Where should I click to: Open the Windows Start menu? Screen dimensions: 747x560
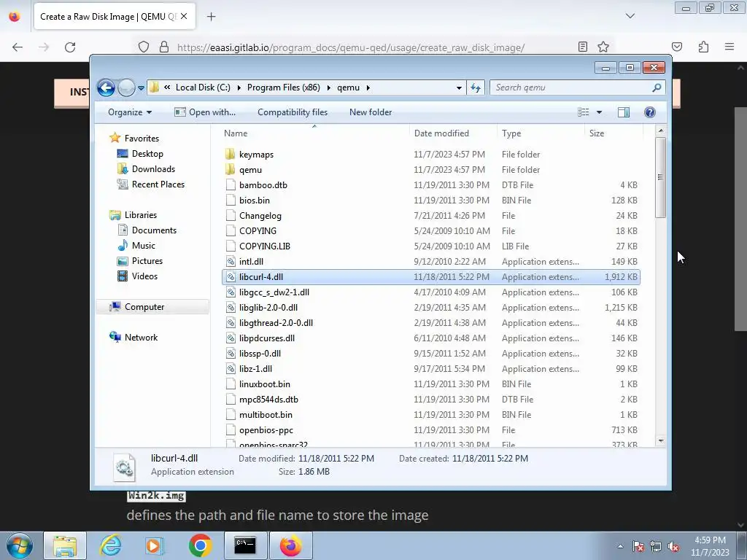pyautogui.click(x=18, y=545)
